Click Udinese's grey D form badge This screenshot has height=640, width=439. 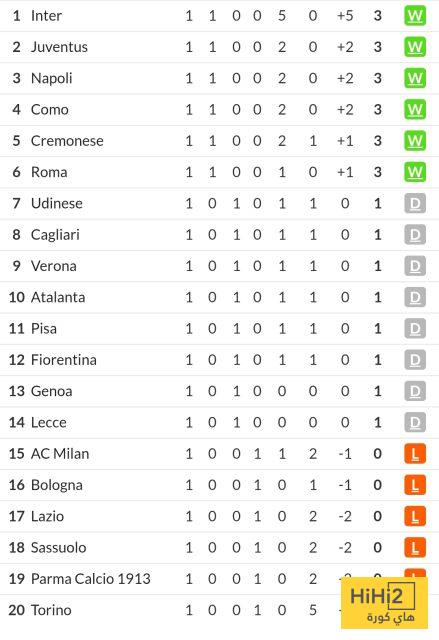[x=415, y=203]
